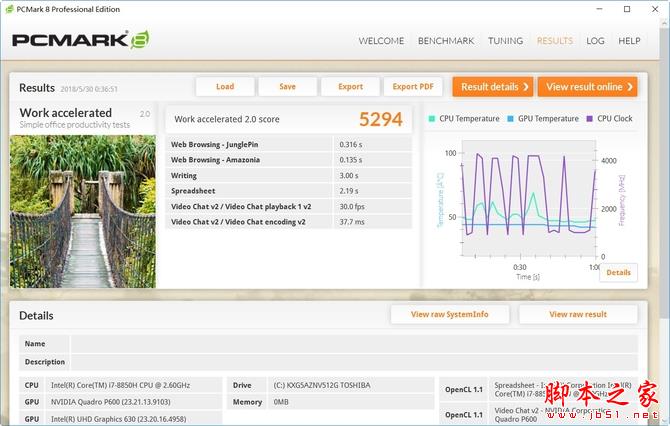Open the LOG tab
670x426 pixels.
tap(595, 41)
